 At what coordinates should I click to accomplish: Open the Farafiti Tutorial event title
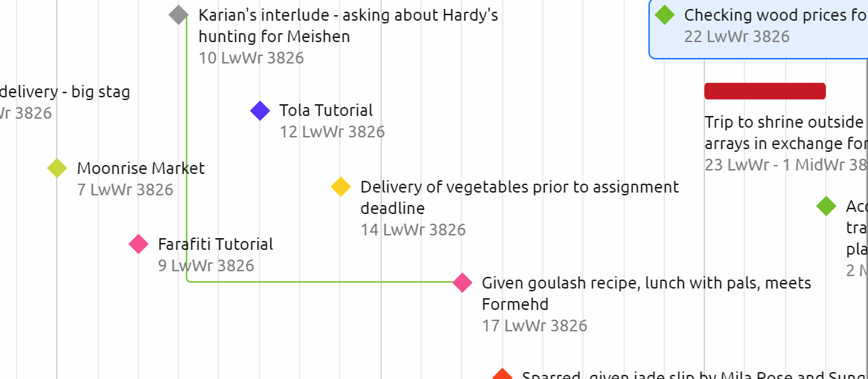(215, 244)
